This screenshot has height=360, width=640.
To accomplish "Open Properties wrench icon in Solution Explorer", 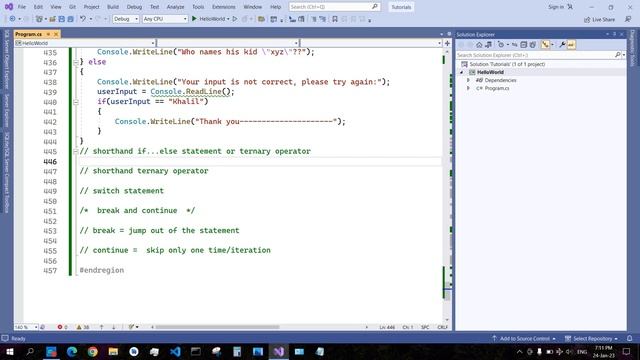I will point(562,44).
